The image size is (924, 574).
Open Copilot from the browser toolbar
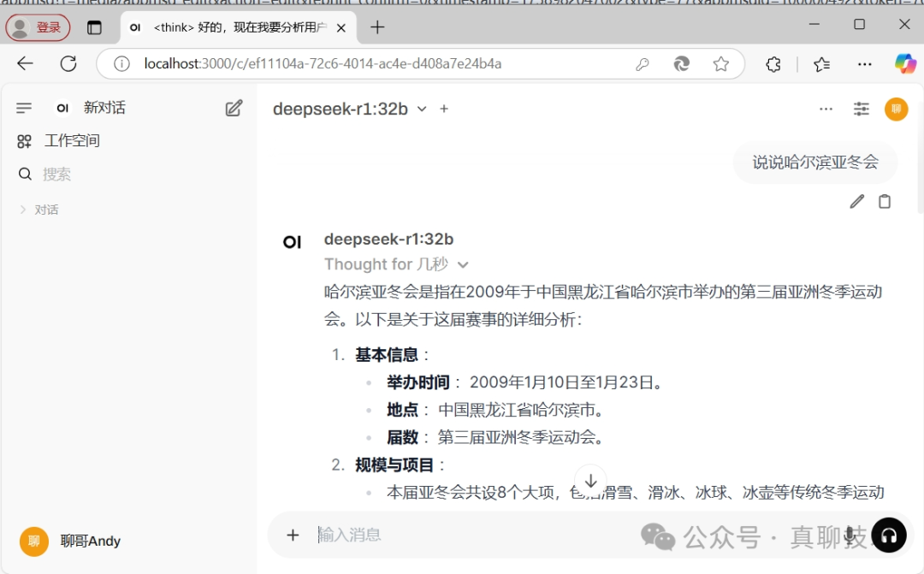point(904,63)
